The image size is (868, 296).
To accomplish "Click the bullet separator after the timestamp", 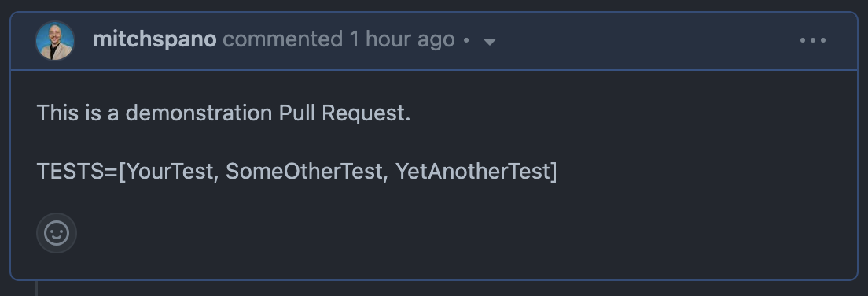I will [466, 40].
